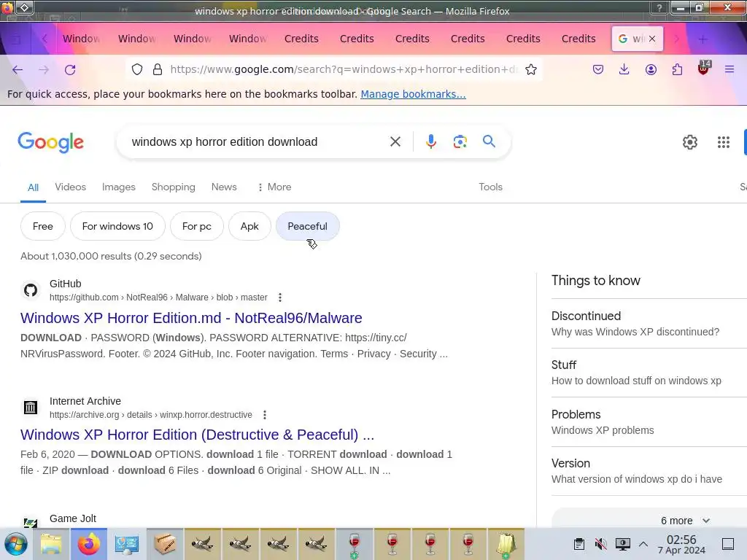
Task: Open a new tab with the plus button
Action: click(703, 39)
